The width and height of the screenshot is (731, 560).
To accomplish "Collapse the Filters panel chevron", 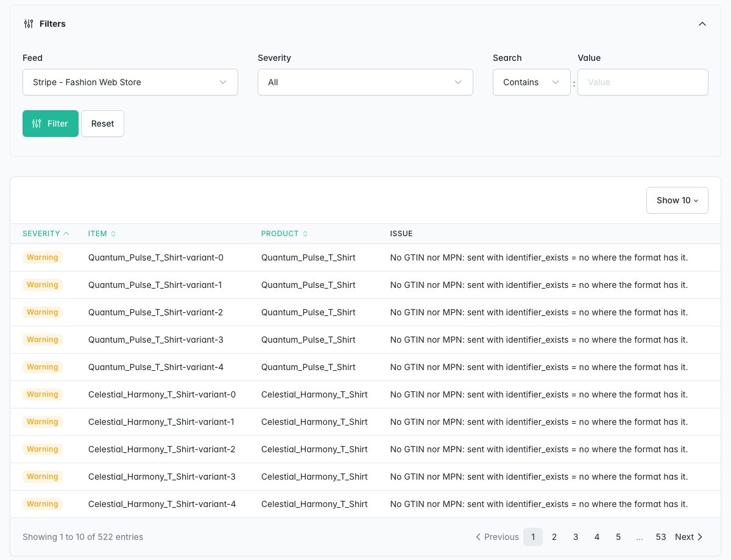I will click(x=702, y=24).
